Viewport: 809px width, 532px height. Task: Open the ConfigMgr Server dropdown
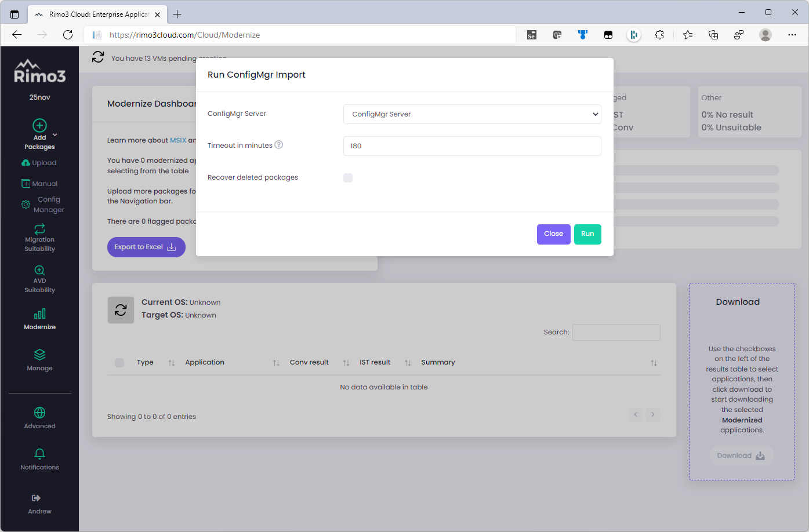point(472,114)
